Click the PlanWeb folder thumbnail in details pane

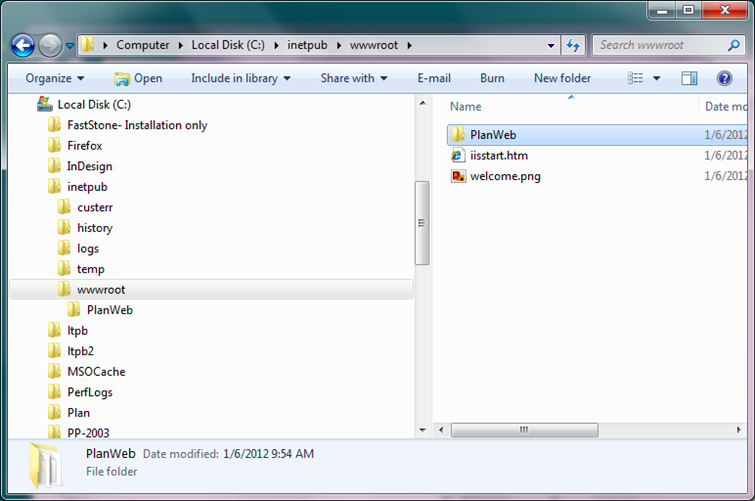point(45,465)
